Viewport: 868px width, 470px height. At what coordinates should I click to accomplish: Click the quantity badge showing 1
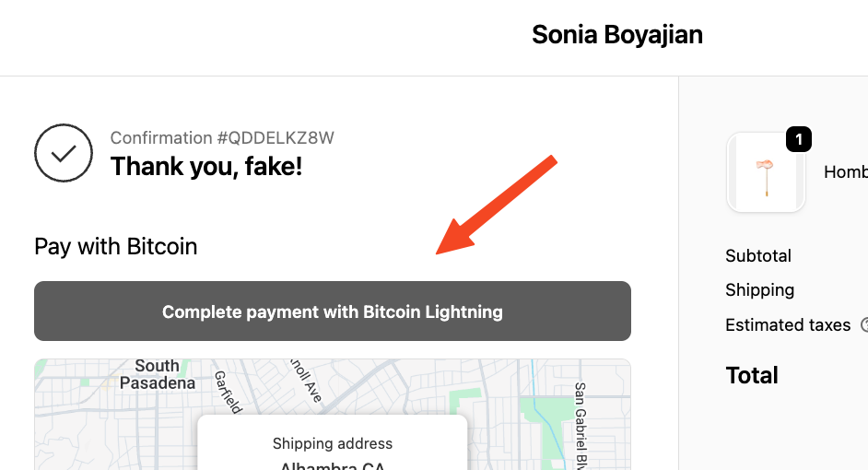click(798, 140)
